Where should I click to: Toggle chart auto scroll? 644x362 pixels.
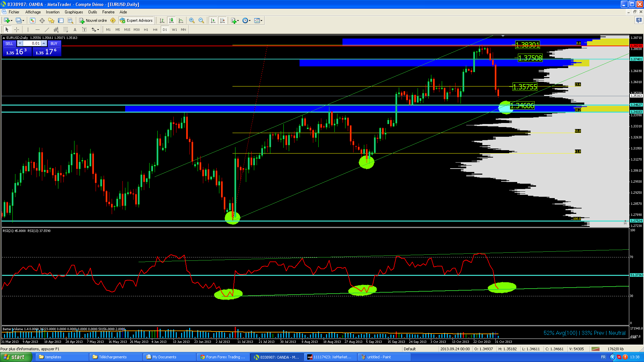click(x=213, y=20)
